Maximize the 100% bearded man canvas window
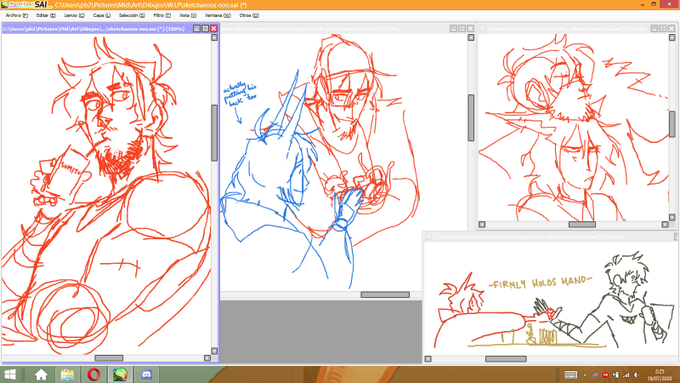This screenshot has height=383, width=680. (x=205, y=29)
